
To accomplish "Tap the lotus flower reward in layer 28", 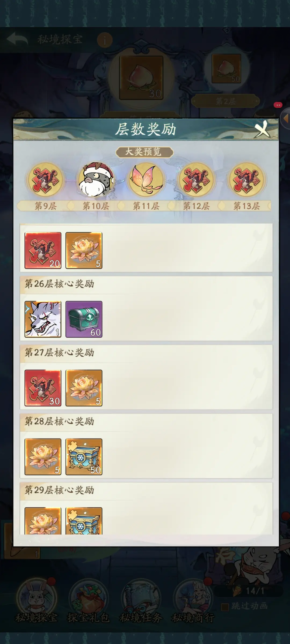I will tap(43, 457).
